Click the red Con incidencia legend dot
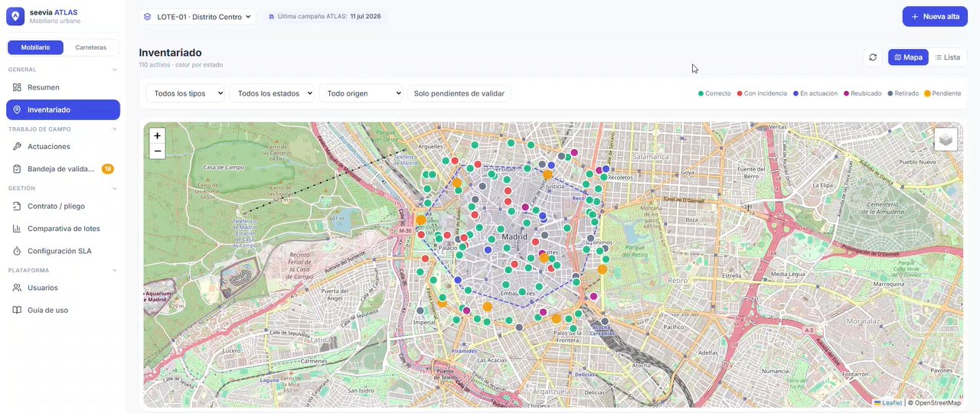980x413 pixels. pos(740,93)
